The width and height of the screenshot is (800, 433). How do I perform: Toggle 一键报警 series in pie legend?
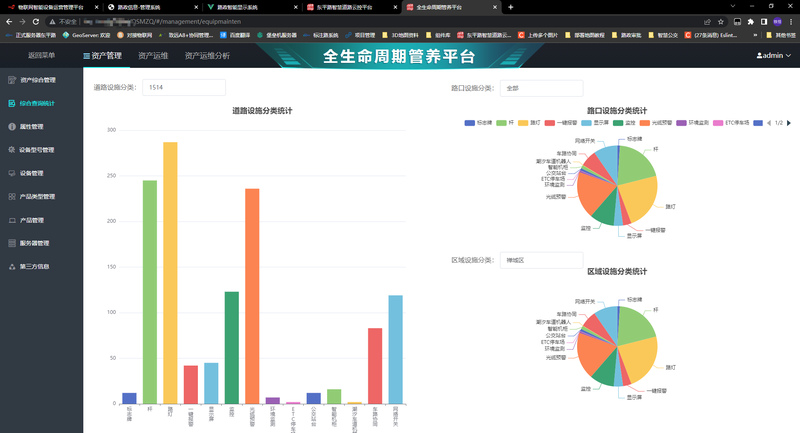pos(561,123)
